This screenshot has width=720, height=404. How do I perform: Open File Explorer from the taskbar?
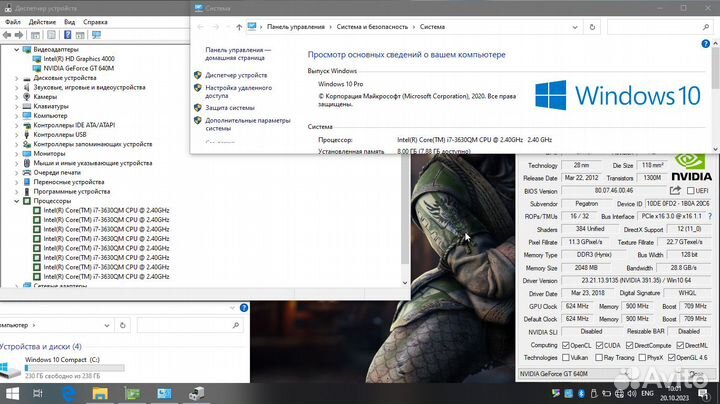point(98,395)
